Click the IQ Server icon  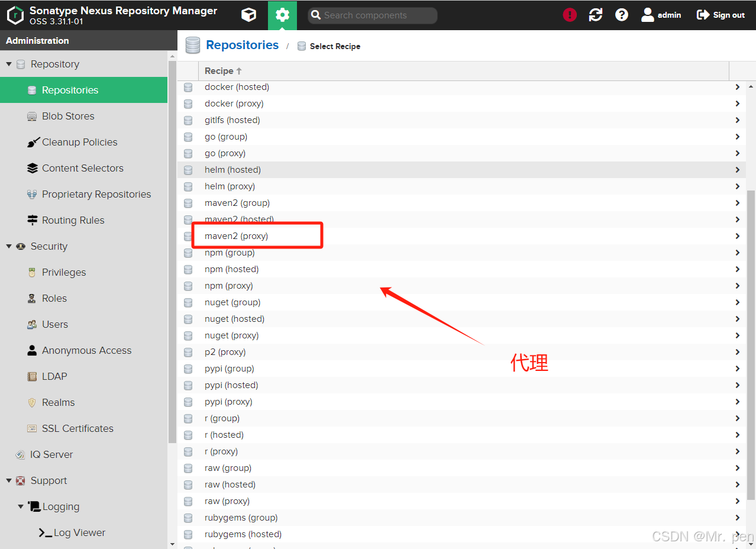pos(21,455)
